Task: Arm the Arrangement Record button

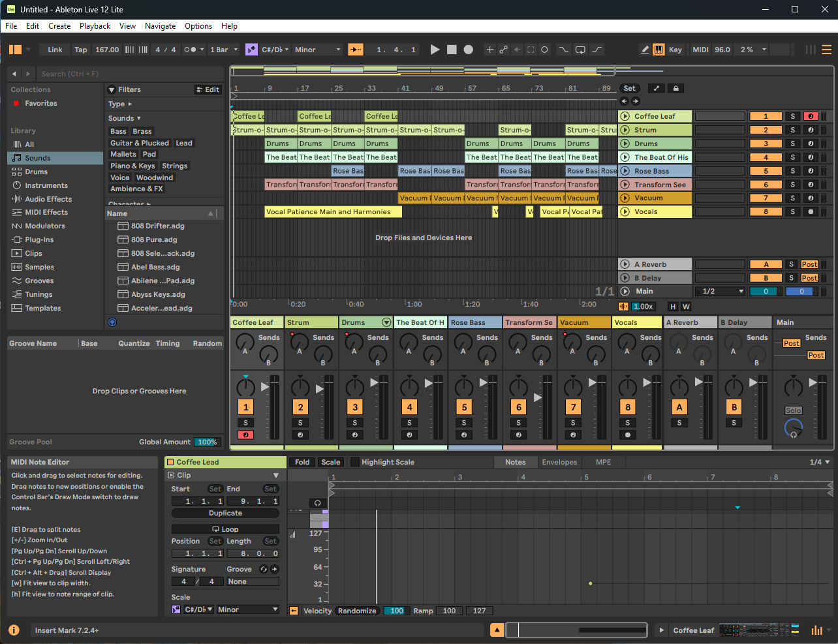Action: [x=468, y=50]
